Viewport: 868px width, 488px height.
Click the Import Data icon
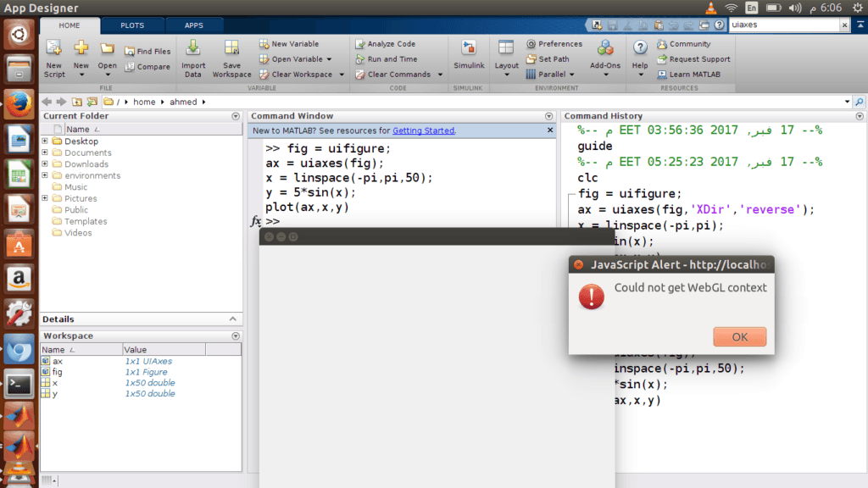click(193, 50)
